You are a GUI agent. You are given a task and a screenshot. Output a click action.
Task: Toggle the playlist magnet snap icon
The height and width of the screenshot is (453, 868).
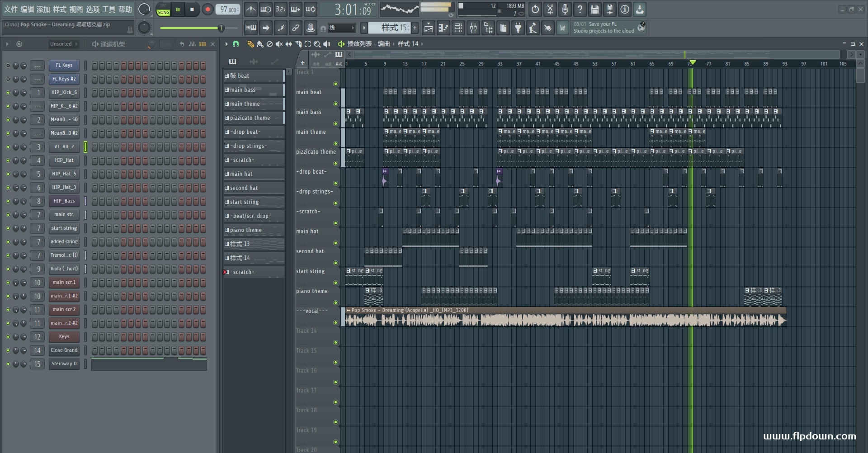pyautogui.click(x=236, y=44)
